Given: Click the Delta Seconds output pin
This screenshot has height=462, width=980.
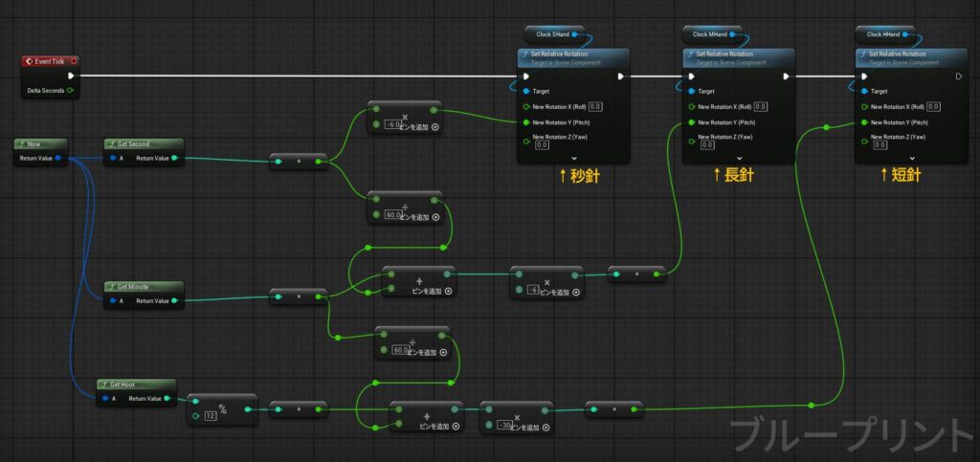Looking at the screenshot, I should [x=70, y=91].
